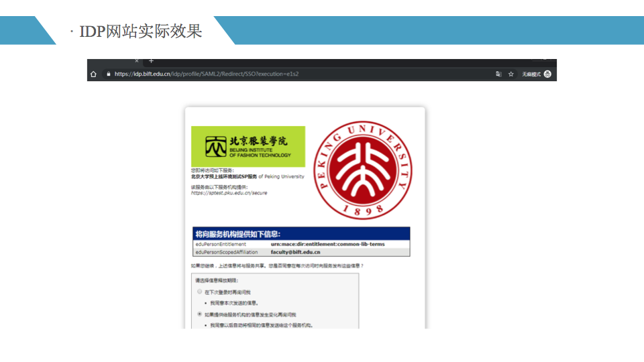Screen dimensions: 644x362
Task: Open a new tab with the plus button
Action: click(x=151, y=61)
